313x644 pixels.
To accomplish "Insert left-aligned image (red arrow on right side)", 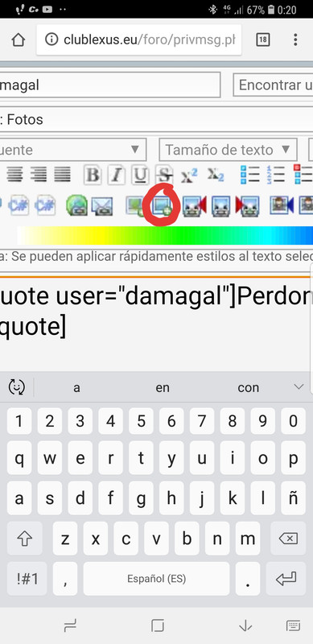I will (x=194, y=205).
